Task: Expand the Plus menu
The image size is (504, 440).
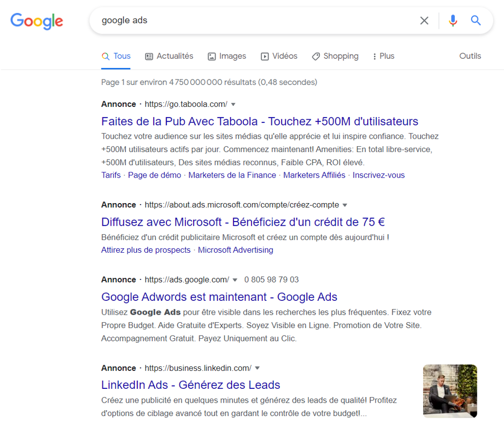Action: click(x=383, y=56)
